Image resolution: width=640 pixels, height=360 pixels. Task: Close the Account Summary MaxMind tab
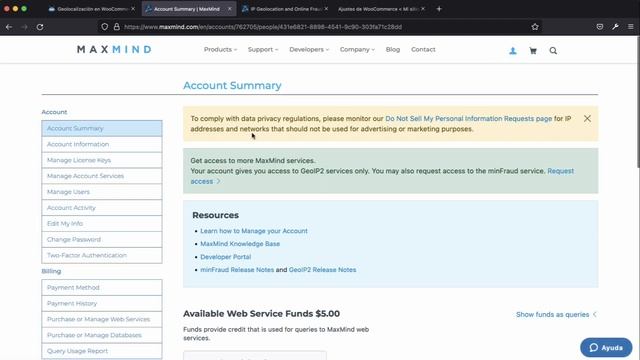click(229, 9)
